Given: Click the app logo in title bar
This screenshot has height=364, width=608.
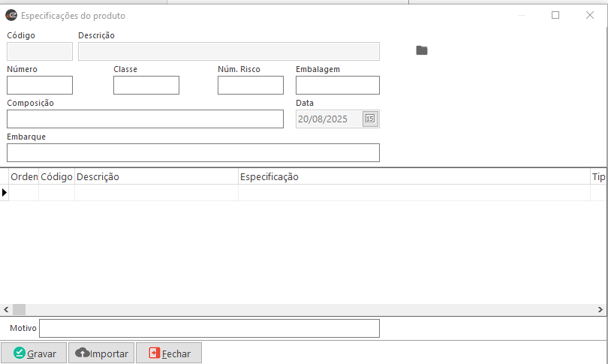Looking at the screenshot, I should pyautogui.click(x=11, y=15).
